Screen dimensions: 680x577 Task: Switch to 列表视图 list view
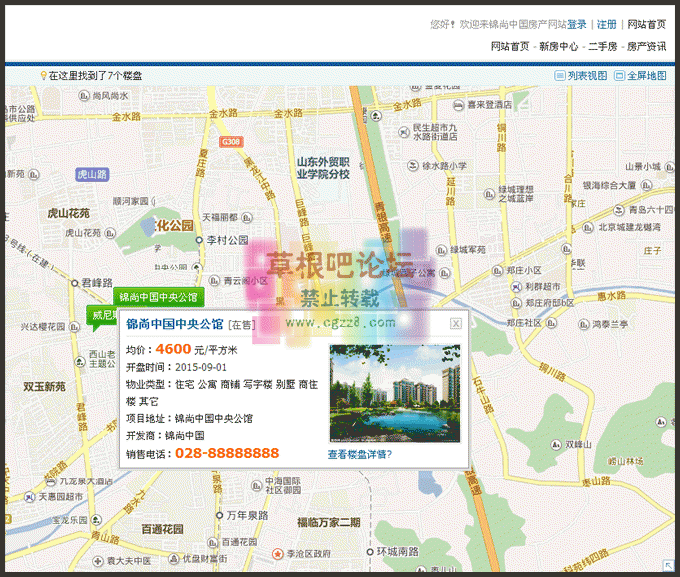point(581,75)
